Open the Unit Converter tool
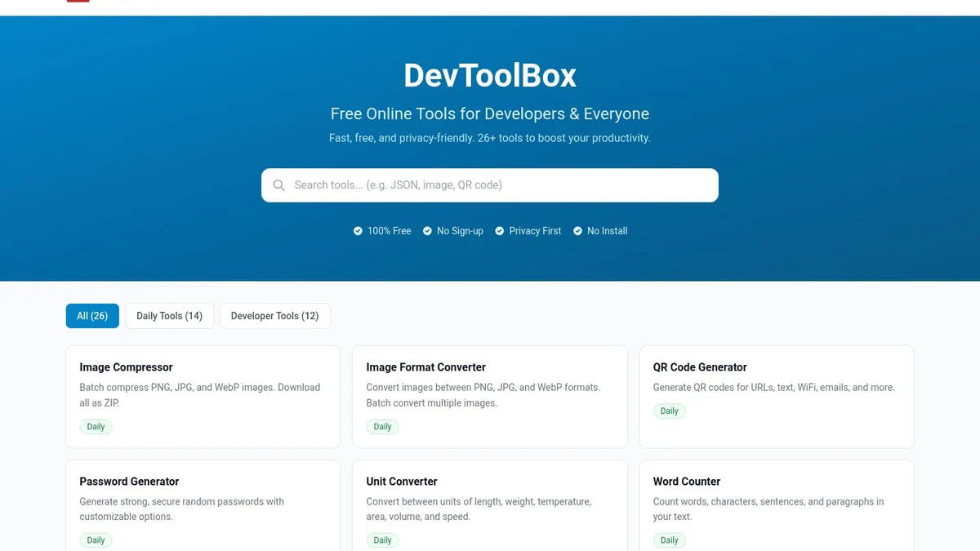Image resolution: width=980 pixels, height=551 pixels. pos(490,505)
